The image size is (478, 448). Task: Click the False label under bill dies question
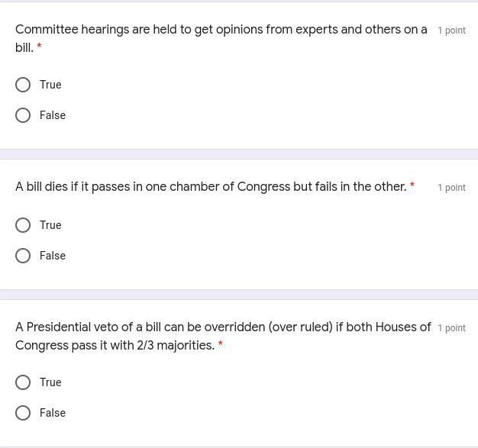coord(53,256)
